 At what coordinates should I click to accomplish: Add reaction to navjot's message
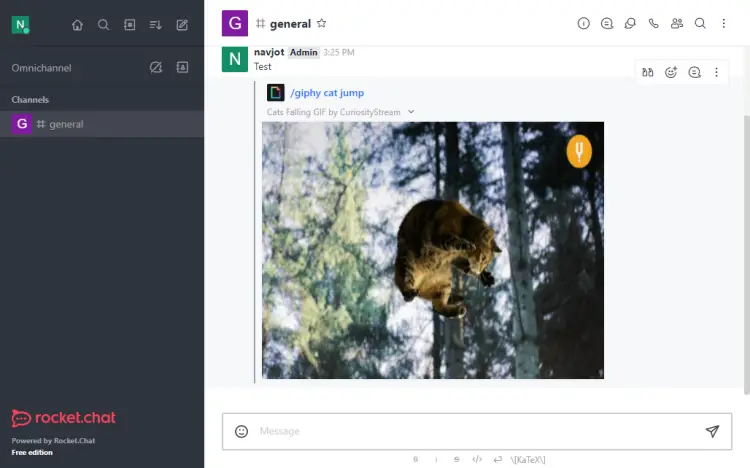tap(671, 72)
